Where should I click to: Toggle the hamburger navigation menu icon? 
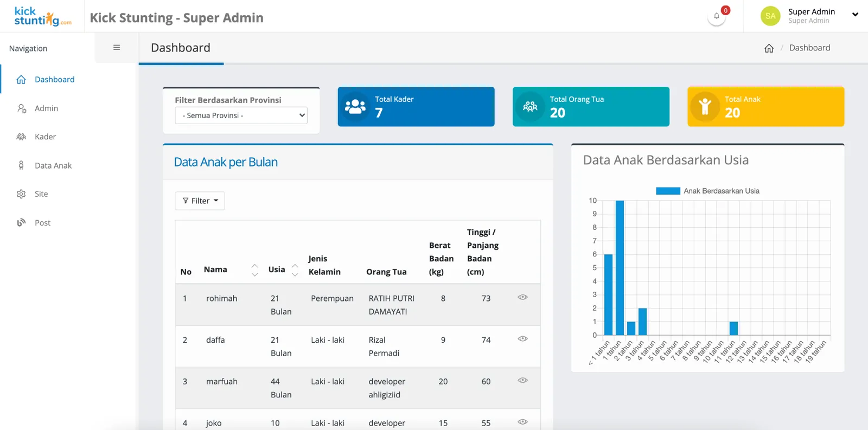[x=117, y=48]
